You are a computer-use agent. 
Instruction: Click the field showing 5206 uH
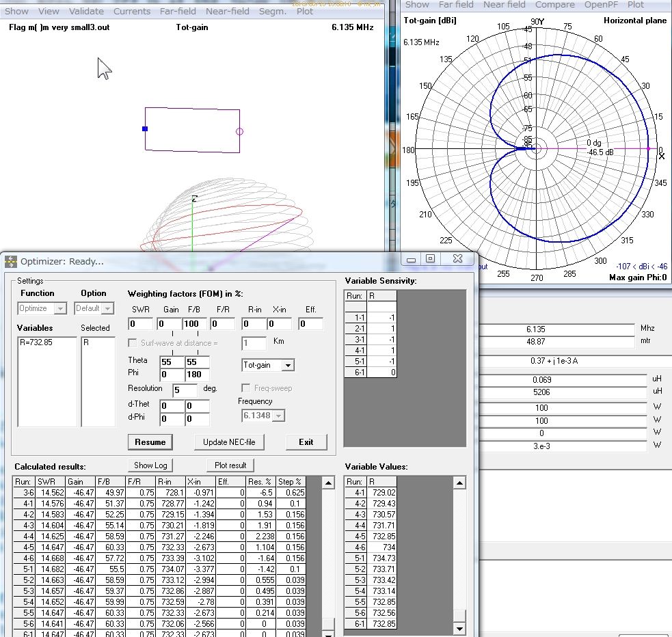click(563, 392)
